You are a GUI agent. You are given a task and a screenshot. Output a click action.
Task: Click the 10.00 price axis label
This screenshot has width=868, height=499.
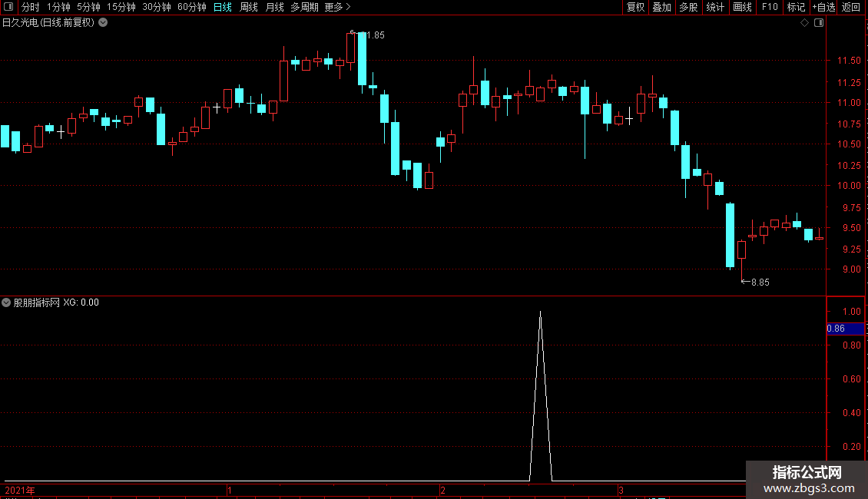coord(849,186)
